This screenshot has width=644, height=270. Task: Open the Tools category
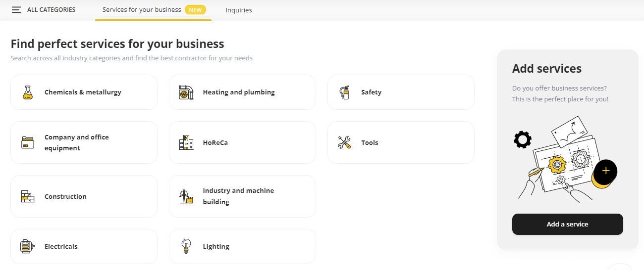(x=401, y=142)
